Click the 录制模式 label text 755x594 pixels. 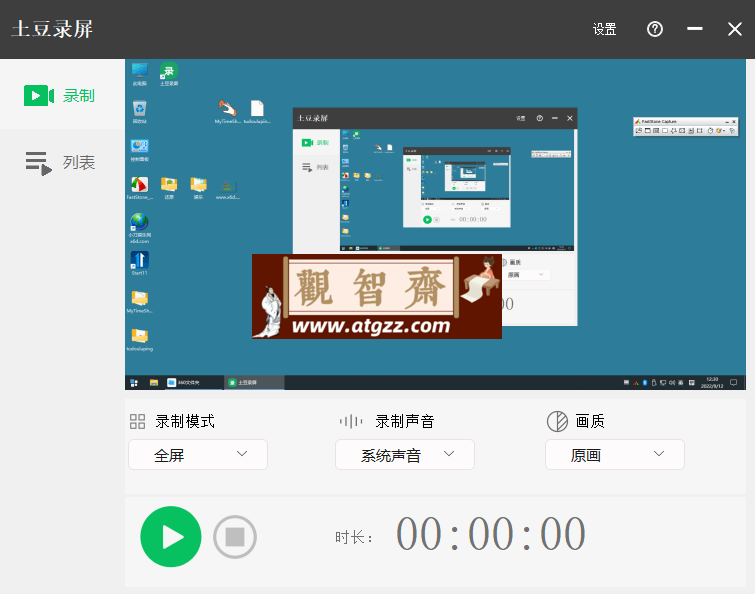(x=185, y=422)
